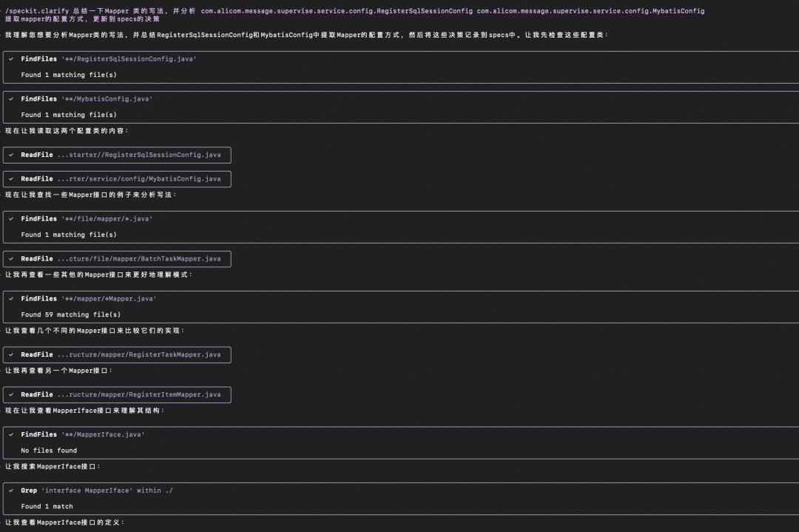Click the checkmark beside FindFiles RegisterSqlSessionConfig.java
799x532 pixels.
11,59
